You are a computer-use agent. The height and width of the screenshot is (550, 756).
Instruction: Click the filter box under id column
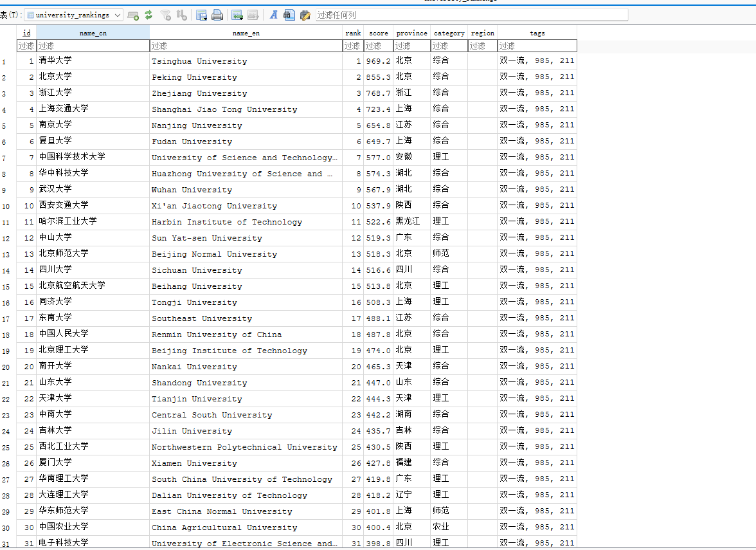[x=26, y=46]
